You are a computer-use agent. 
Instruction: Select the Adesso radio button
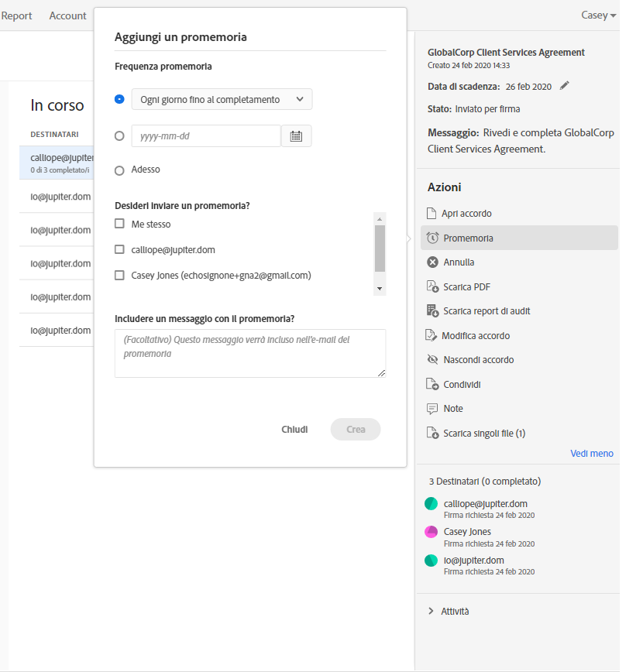point(119,170)
